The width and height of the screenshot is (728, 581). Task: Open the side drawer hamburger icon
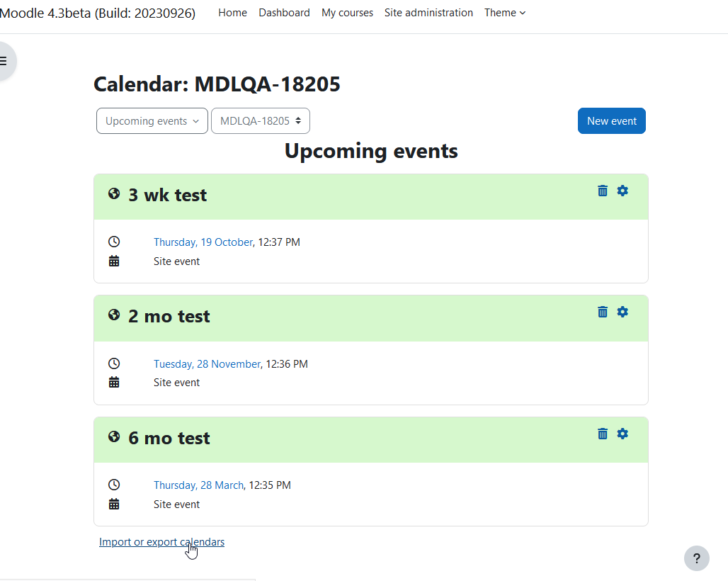tap(4, 61)
